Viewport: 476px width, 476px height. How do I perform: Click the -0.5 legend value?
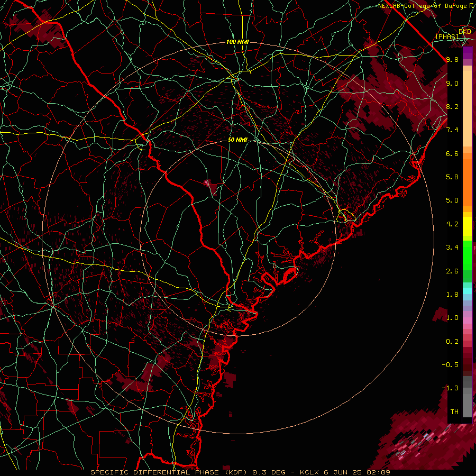click(450, 365)
